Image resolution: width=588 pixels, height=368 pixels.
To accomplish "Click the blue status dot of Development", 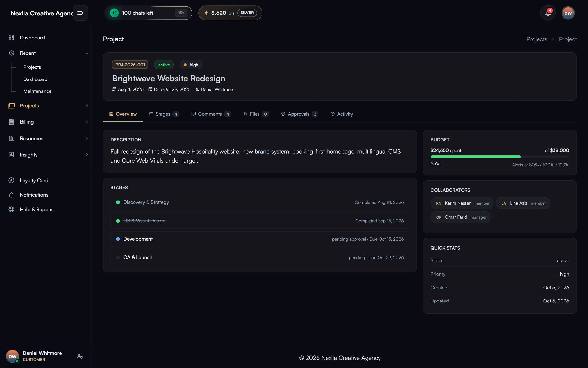I will tap(118, 239).
